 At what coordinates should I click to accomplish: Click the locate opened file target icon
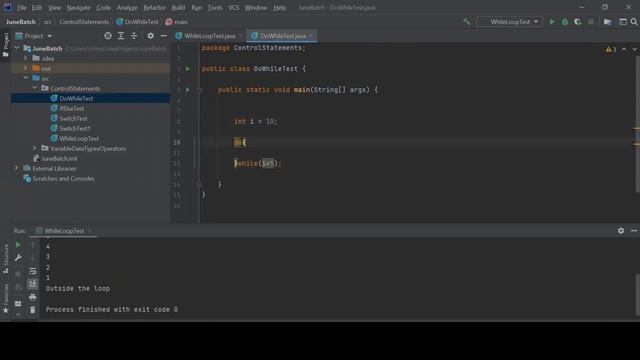[x=108, y=36]
